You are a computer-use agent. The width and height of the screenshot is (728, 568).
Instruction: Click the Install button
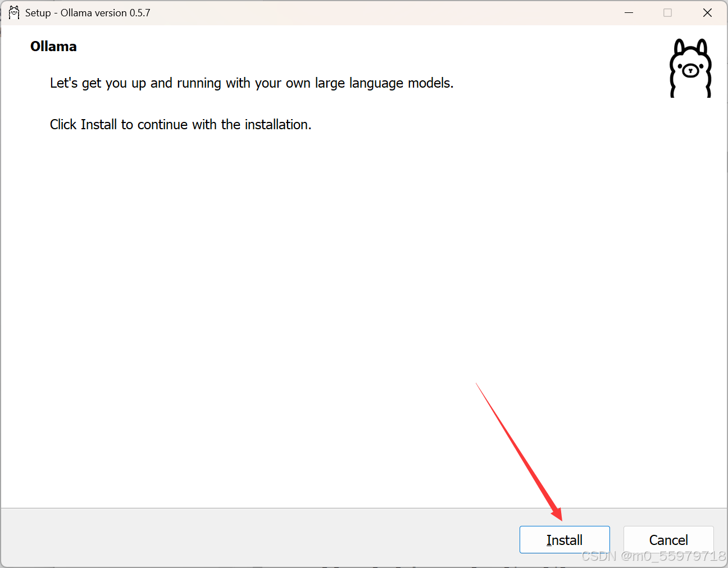coord(565,540)
